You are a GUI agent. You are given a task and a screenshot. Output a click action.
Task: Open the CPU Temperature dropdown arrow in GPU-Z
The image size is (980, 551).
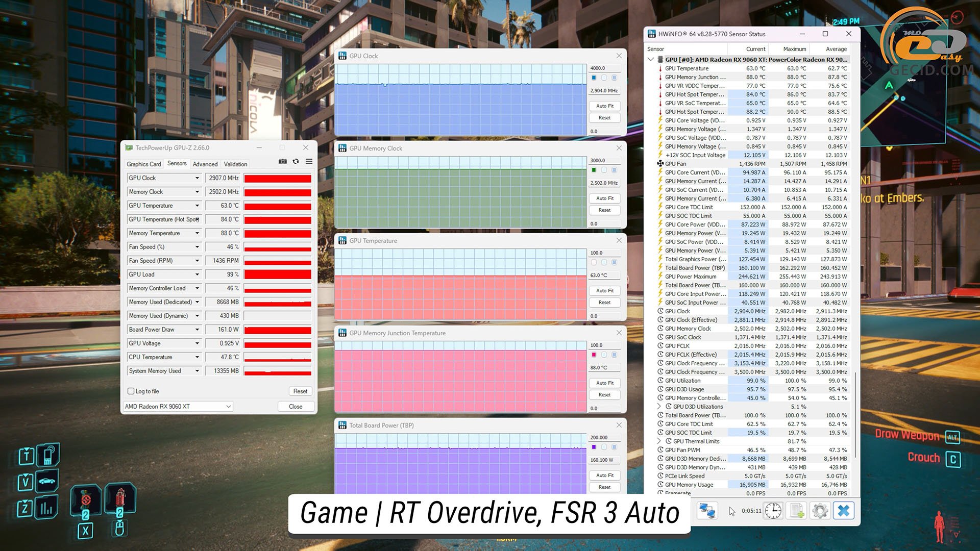tap(197, 357)
